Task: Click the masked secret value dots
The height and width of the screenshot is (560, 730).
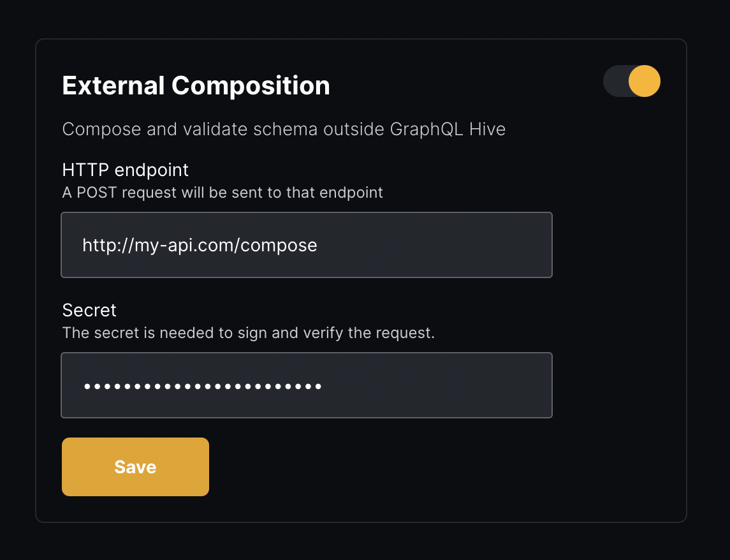Action: 203,385
